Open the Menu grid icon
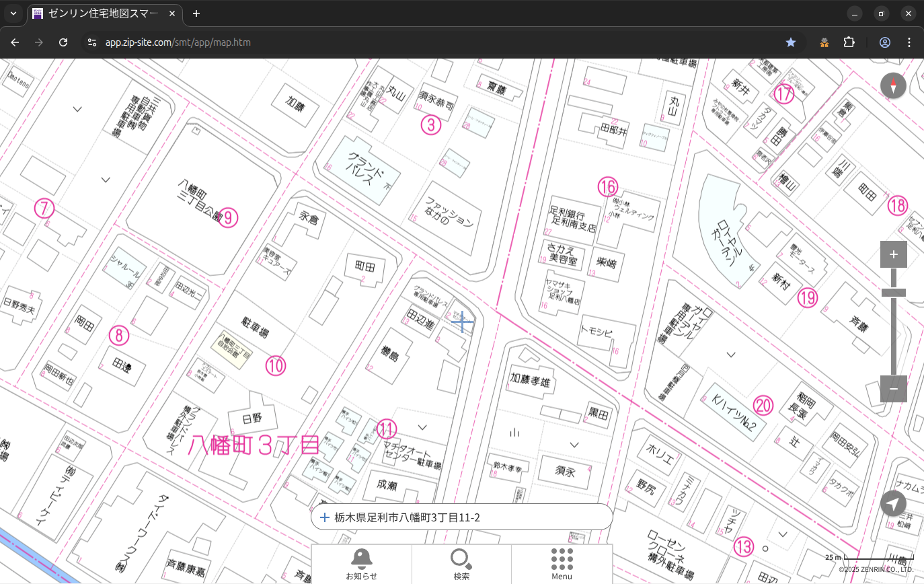Viewport: 924px width, 584px height. 562,564
